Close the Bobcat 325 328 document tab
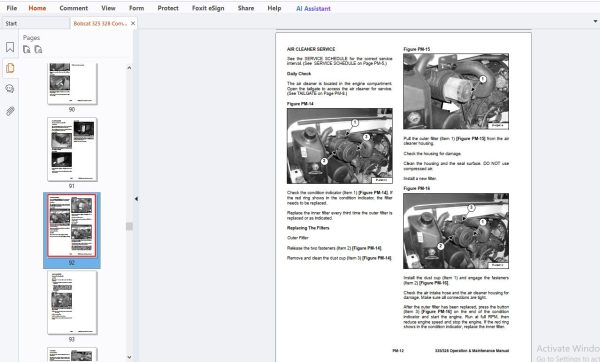 (x=133, y=23)
